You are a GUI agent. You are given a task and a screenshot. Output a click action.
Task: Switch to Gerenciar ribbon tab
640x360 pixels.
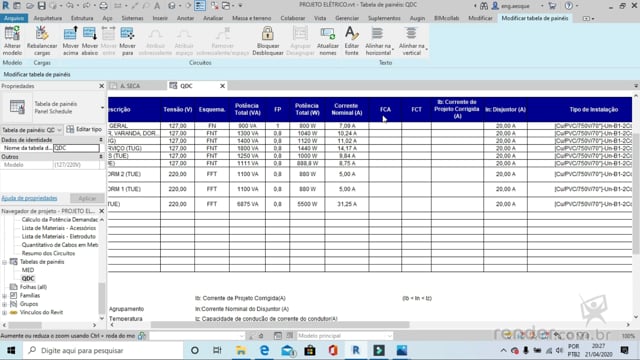coord(347,18)
